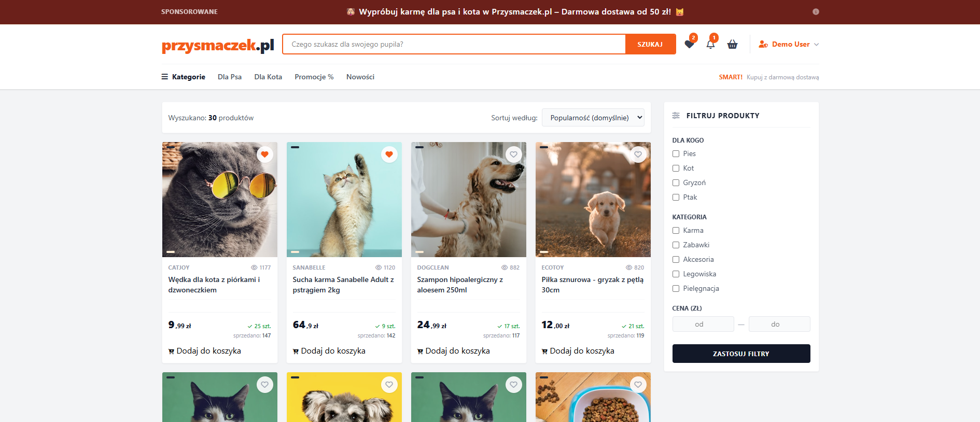Open product title Szampon hipoalergiczny z aloesem
The height and width of the screenshot is (422, 980).
[x=460, y=285]
